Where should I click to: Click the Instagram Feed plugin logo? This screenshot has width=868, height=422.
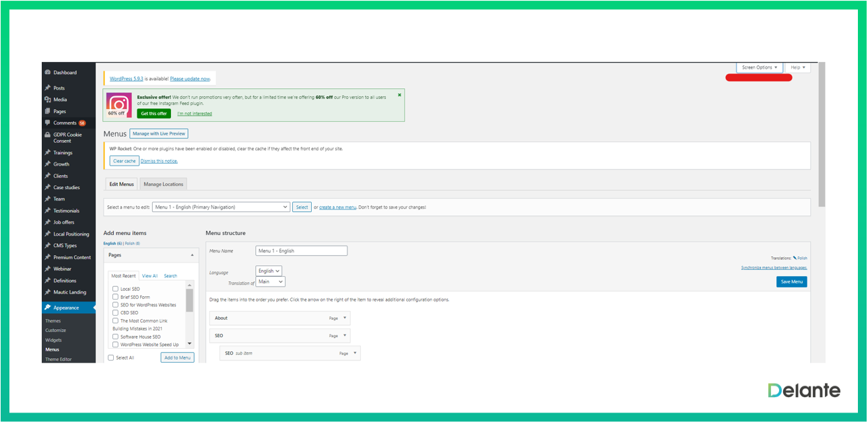click(119, 106)
